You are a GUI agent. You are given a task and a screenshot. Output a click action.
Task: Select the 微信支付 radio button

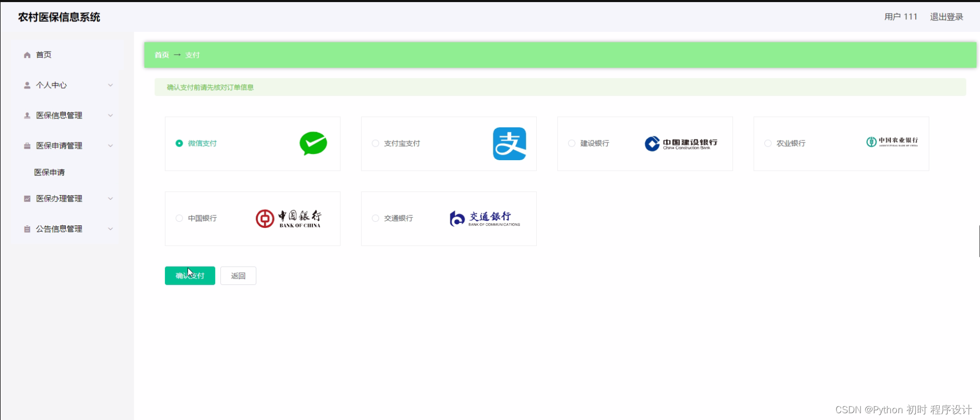179,143
